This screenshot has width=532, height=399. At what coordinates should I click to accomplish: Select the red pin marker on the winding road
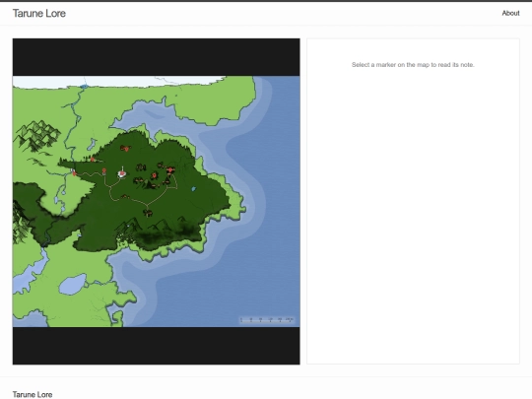coord(103,171)
